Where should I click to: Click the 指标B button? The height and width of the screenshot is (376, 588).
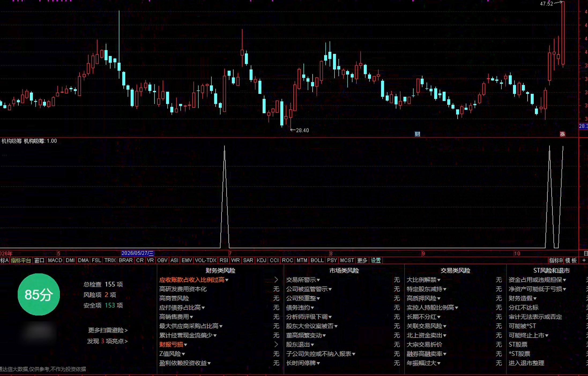tap(556, 260)
